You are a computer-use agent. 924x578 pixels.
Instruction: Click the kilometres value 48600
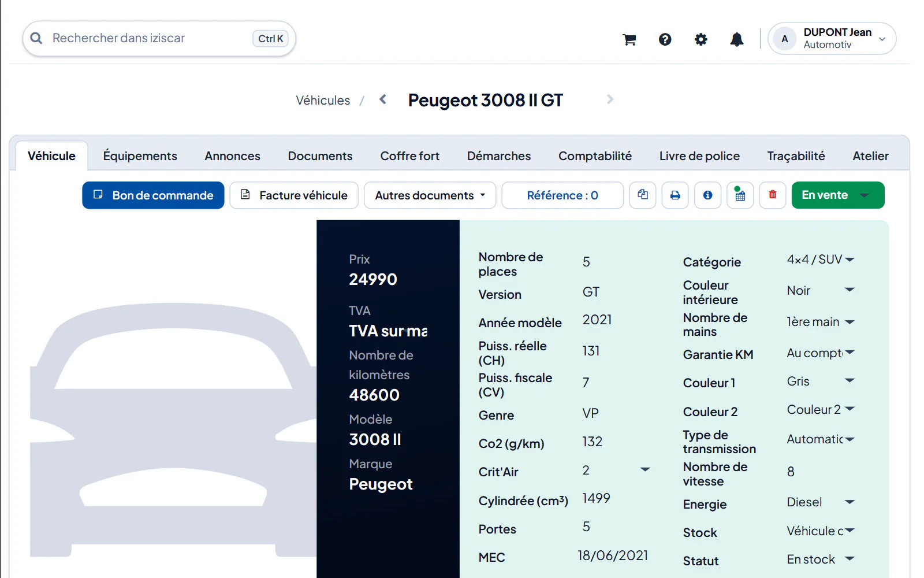374,395
